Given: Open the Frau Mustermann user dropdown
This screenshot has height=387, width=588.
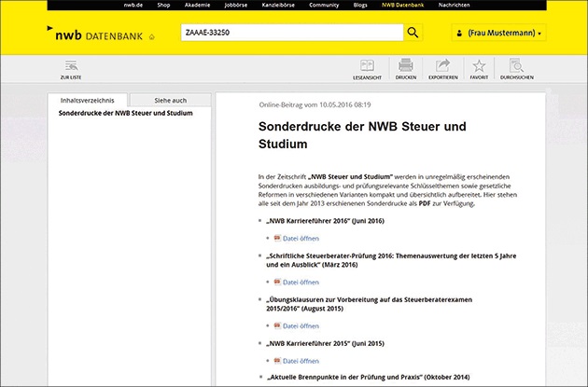Looking at the screenshot, I should coord(498,33).
